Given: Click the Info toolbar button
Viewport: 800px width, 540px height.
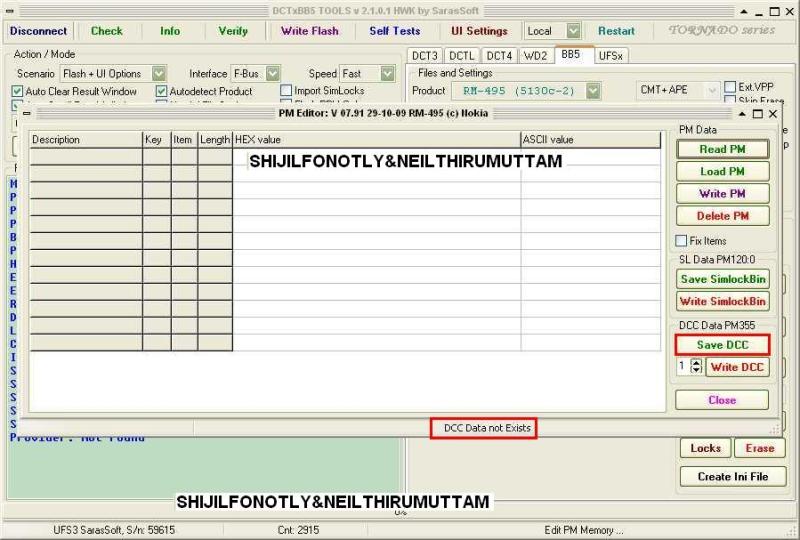Looking at the screenshot, I should 170,31.
